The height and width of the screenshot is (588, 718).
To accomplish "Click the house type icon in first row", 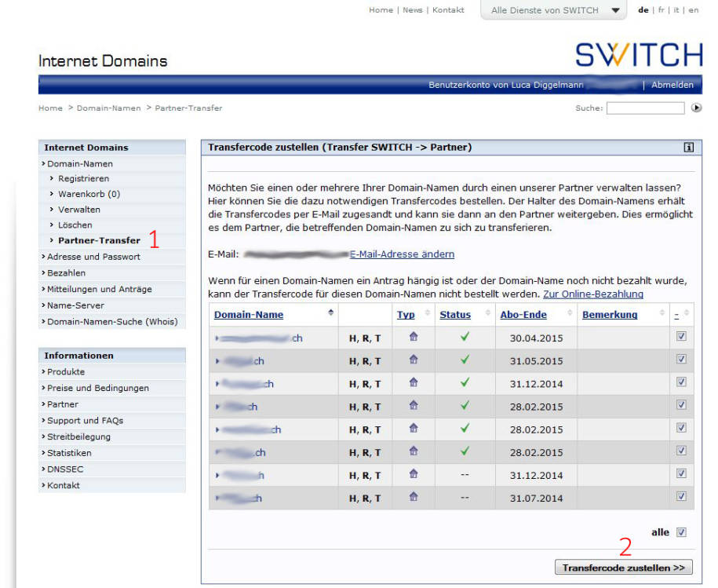I will 414,338.
